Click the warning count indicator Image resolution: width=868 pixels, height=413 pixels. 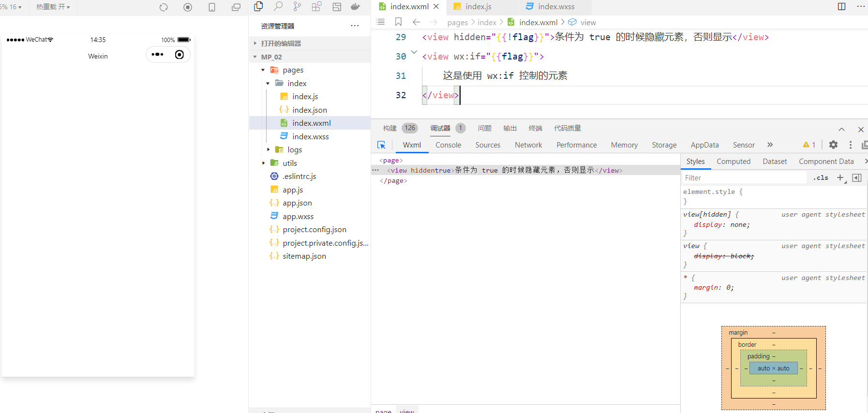point(809,145)
